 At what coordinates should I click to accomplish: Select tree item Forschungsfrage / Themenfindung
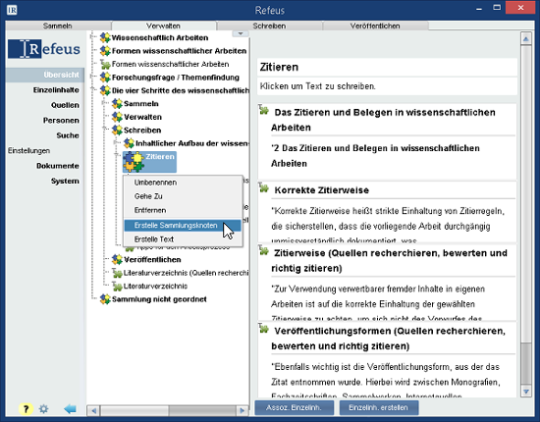coord(176,78)
